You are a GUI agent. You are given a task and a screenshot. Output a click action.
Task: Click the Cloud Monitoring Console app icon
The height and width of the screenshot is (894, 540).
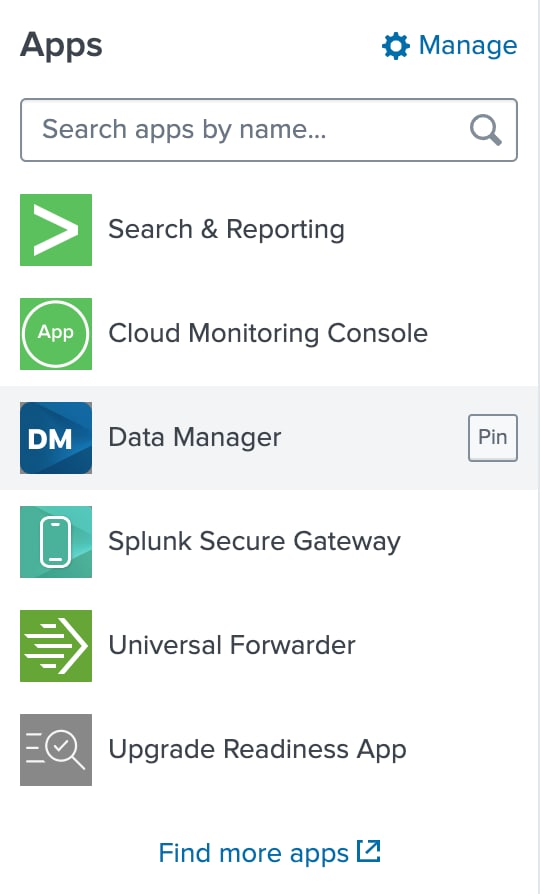[56, 334]
